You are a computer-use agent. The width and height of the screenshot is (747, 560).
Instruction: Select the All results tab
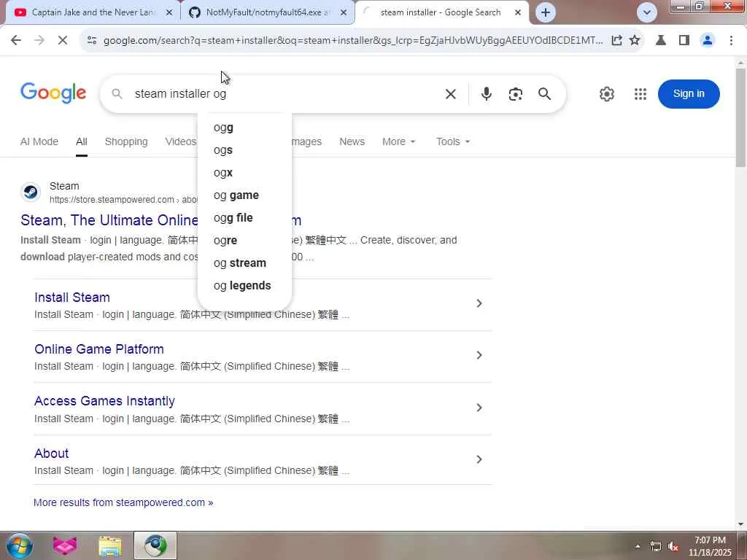tap(82, 141)
